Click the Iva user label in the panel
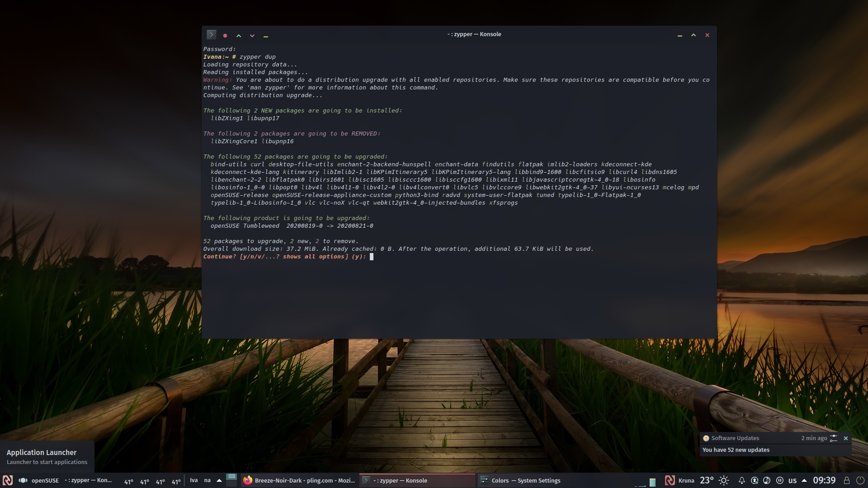Viewport: 868px width, 488px height. click(x=194, y=480)
